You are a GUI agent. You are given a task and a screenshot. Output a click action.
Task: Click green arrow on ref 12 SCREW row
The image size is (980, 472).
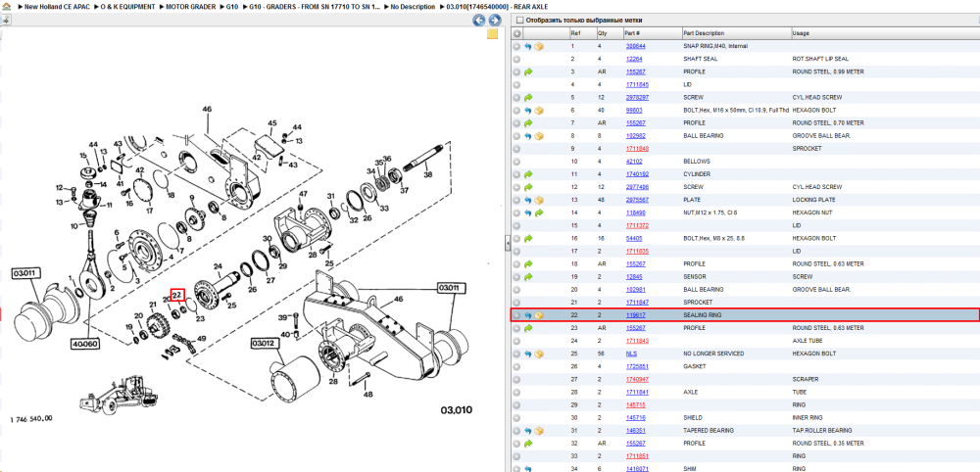[528, 187]
